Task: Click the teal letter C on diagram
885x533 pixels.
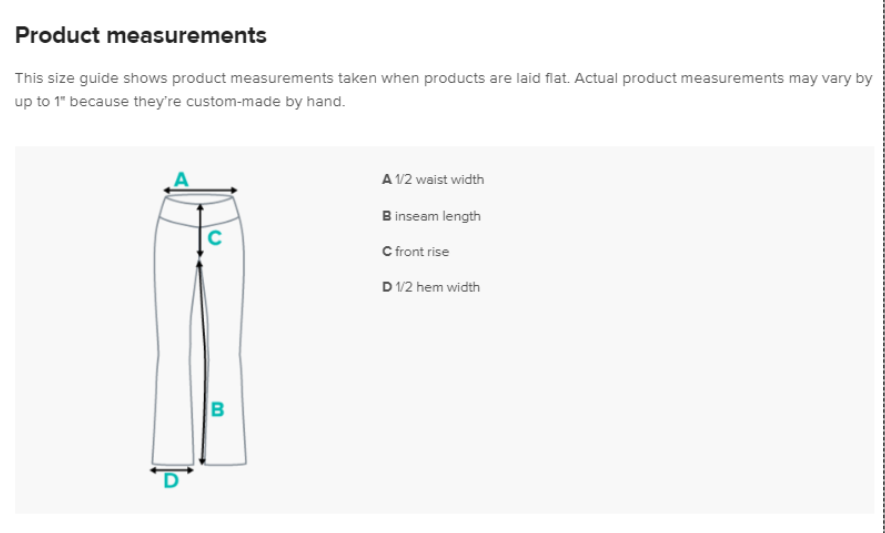Action: [214, 238]
